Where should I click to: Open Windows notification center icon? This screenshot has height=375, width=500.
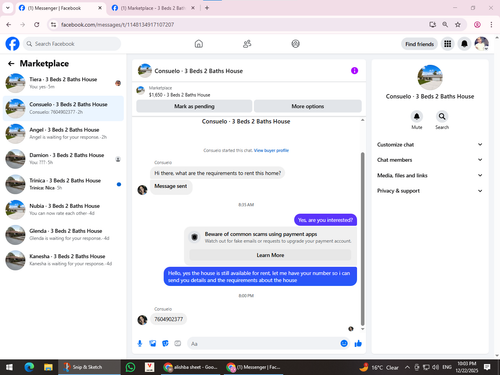(487, 367)
